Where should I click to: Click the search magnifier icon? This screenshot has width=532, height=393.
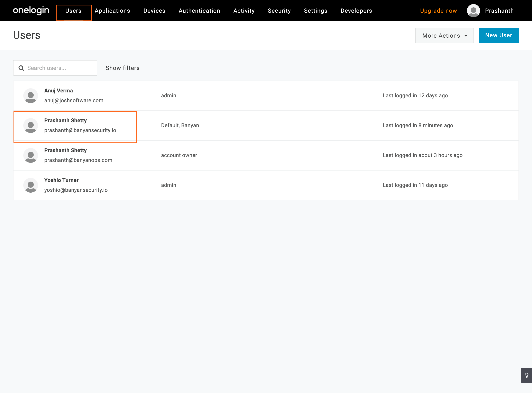pyautogui.click(x=21, y=68)
